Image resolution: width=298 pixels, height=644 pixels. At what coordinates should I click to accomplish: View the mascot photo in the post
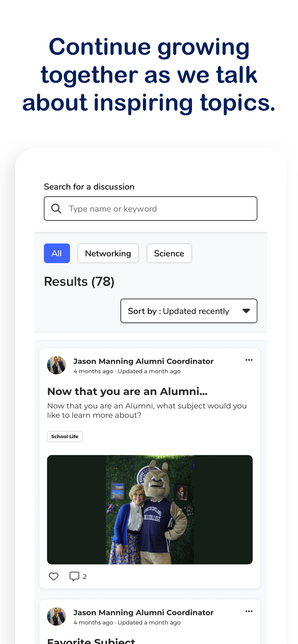click(x=150, y=510)
